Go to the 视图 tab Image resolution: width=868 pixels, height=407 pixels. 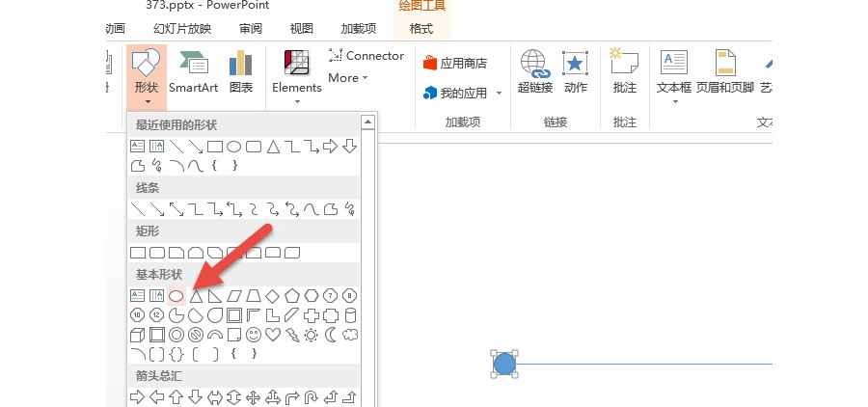[x=302, y=29]
